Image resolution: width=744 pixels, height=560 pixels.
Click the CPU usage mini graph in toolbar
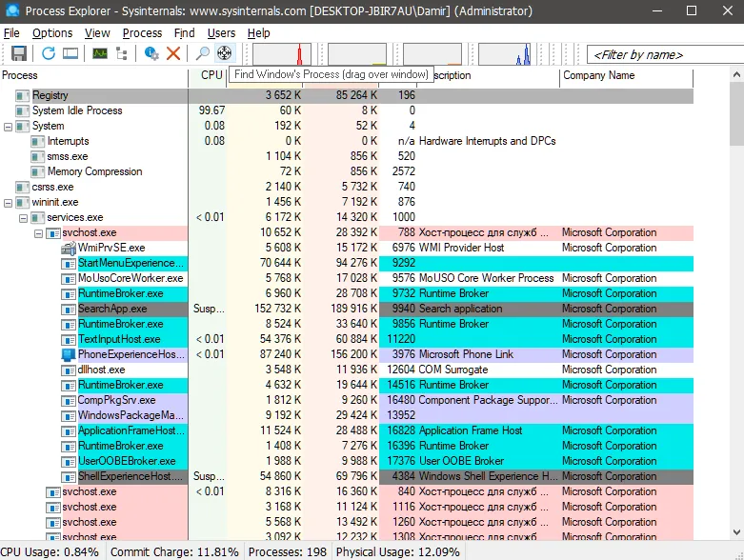point(282,53)
